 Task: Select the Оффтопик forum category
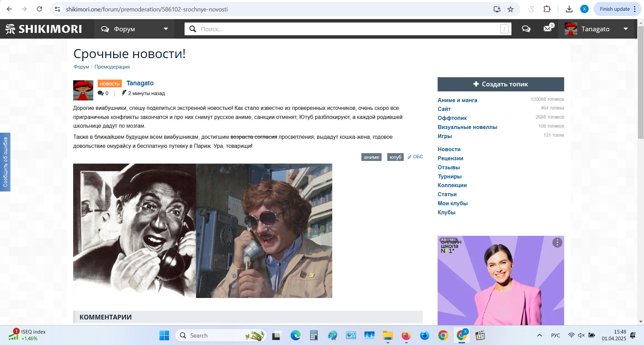click(452, 118)
